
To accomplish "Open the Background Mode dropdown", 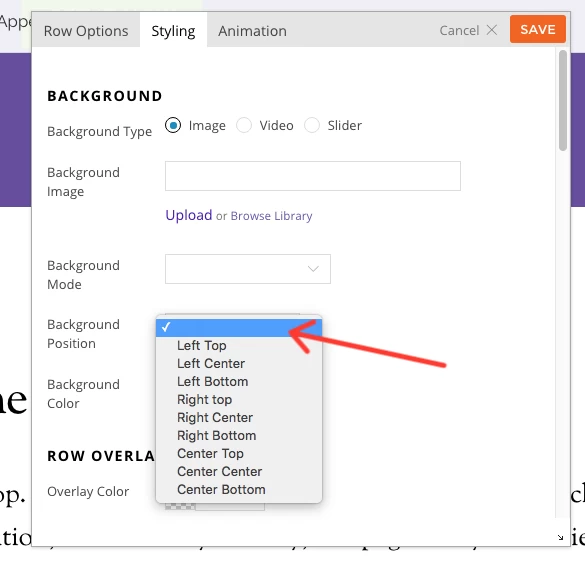I will pos(248,269).
